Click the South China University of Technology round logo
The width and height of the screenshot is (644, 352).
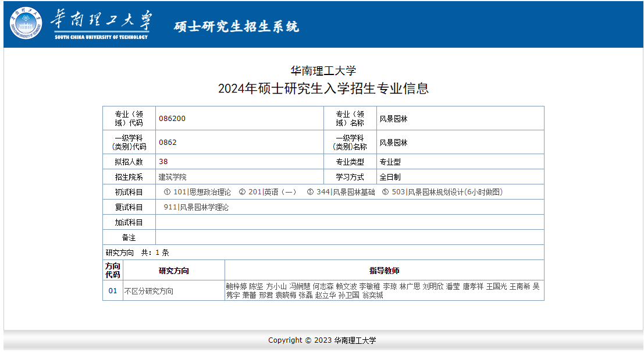(26, 23)
